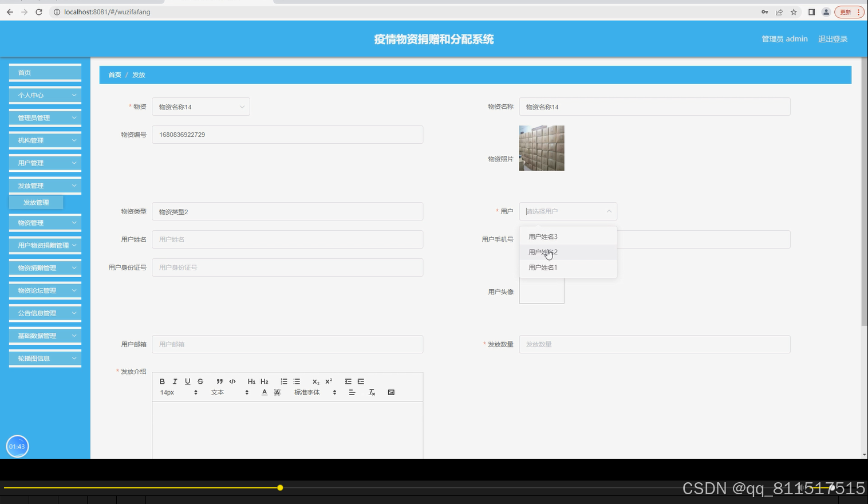Click the 退出登录 logout link
Viewport: 868px width, 504px height.
click(833, 39)
